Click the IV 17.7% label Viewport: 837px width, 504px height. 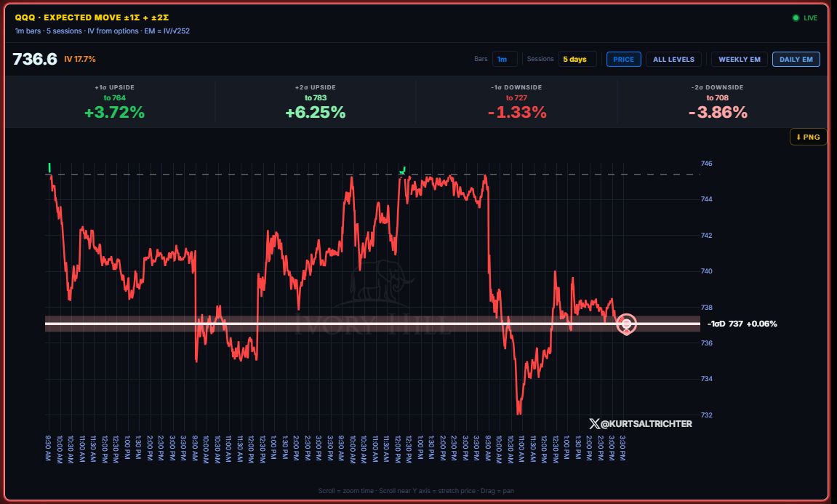(x=80, y=59)
